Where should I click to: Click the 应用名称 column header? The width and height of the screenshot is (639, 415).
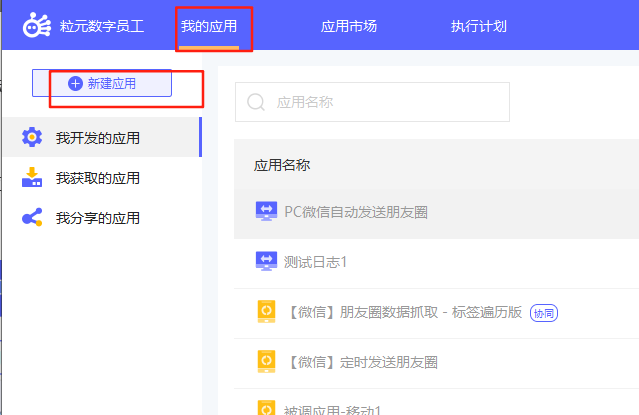tap(282, 165)
